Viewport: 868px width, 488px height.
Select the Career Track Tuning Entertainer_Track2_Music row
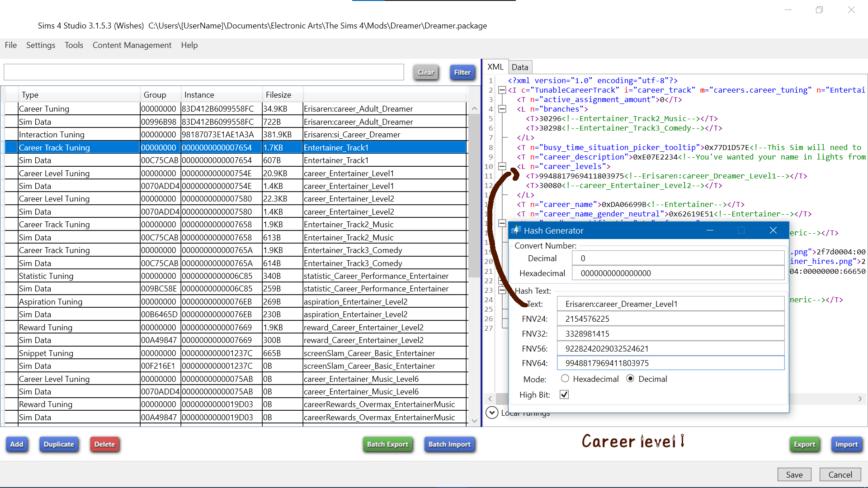(236, 225)
